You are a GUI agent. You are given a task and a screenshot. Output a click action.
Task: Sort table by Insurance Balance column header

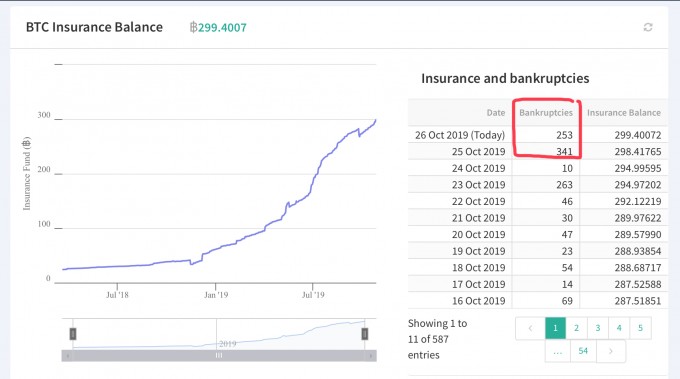tap(624, 113)
